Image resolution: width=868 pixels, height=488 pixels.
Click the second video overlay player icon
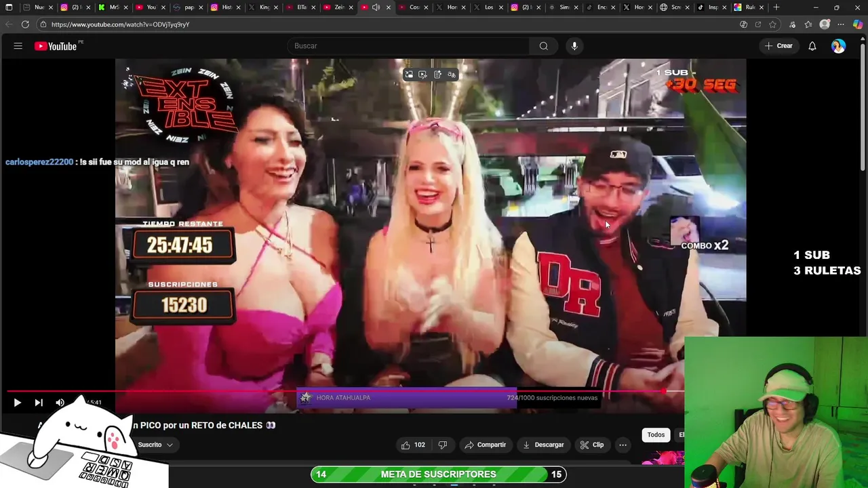[x=422, y=75]
